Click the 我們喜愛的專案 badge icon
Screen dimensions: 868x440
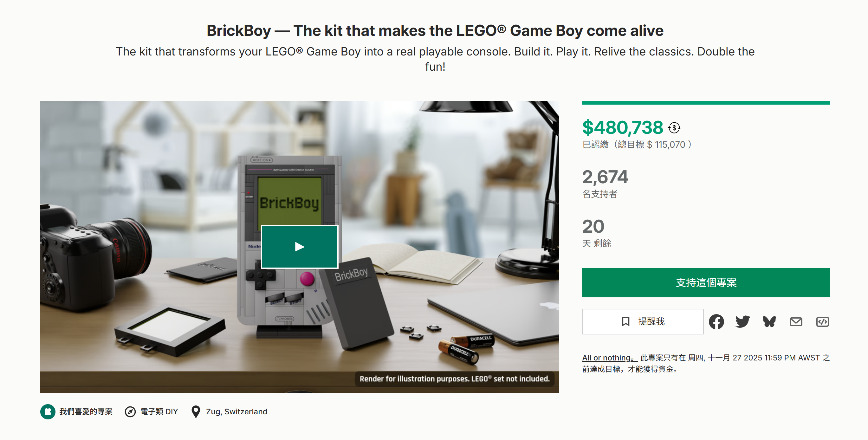pyautogui.click(x=48, y=412)
